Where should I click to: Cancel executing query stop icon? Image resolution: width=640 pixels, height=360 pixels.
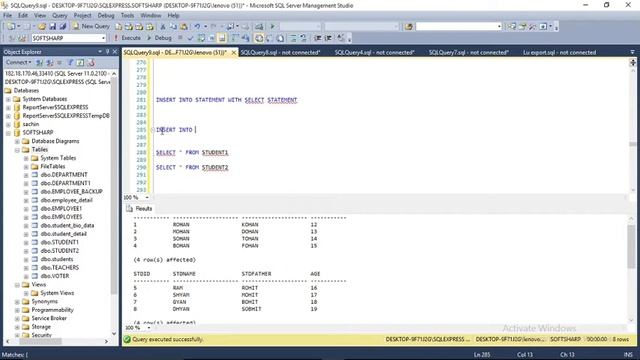click(180, 38)
